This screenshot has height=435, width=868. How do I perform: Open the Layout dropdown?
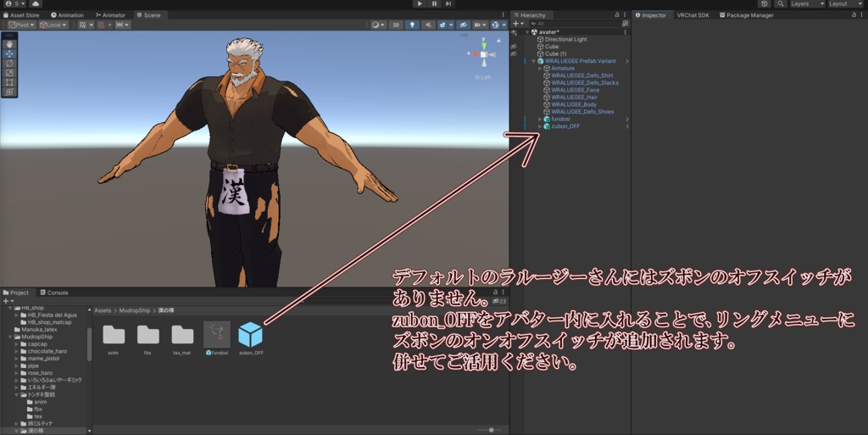(x=846, y=4)
